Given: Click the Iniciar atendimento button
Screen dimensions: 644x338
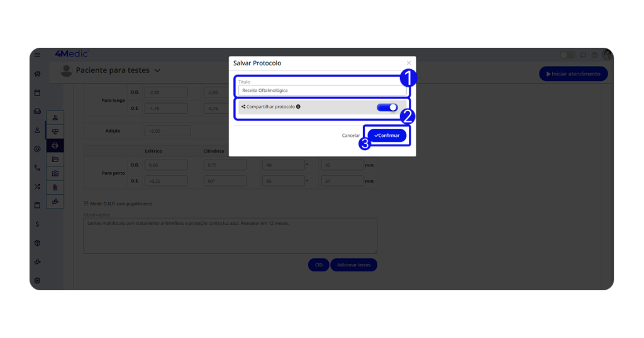Looking at the screenshot, I should pyautogui.click(x=573, y=74).
